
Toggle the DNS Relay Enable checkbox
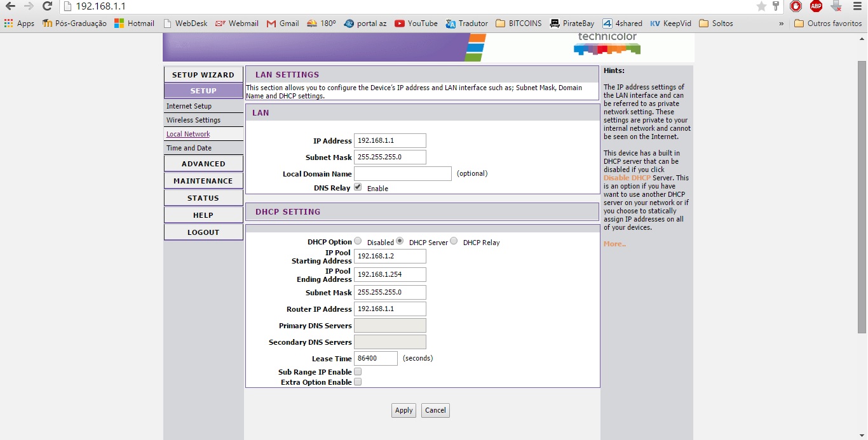point(358,187)
